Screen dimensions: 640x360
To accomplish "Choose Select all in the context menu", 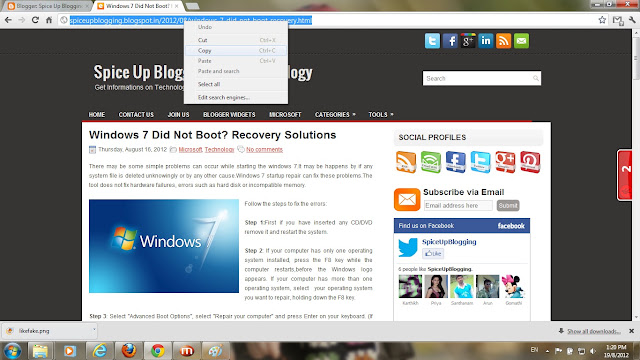I will point(236,84).
